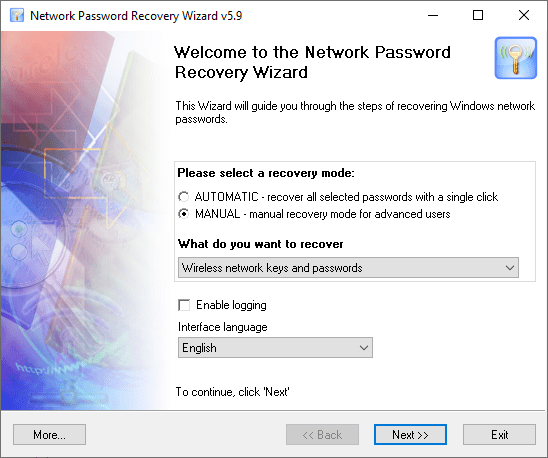Image resolution: width=548 pixels, height=458 pixels.
Task: Click the wireless key icon in header
Action: (x=515, y=58)
